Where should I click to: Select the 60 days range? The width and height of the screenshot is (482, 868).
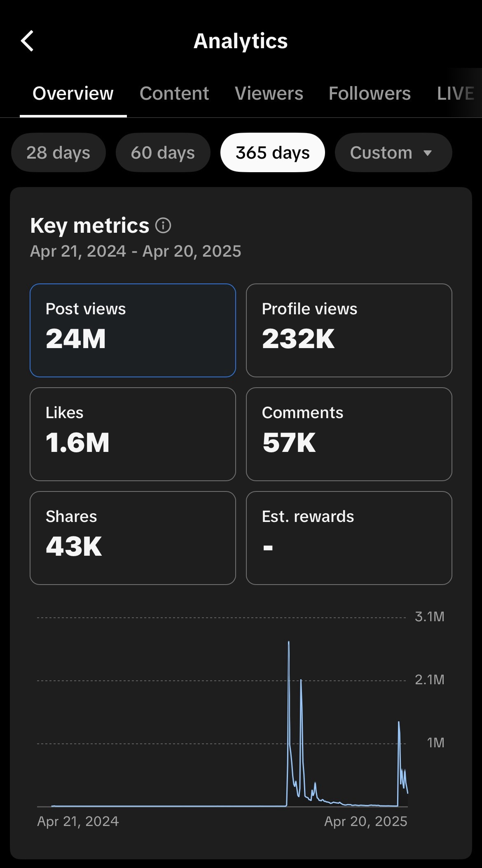(163, 153)
